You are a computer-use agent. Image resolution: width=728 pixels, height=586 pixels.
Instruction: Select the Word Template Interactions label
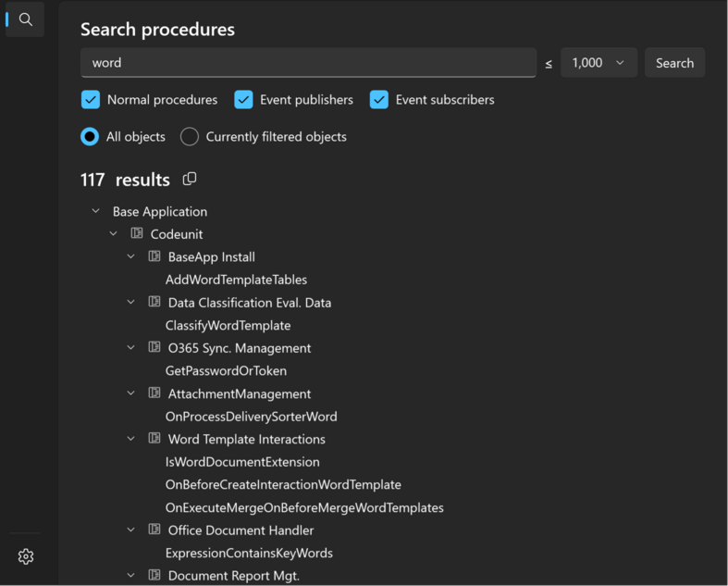coord(247,439)
